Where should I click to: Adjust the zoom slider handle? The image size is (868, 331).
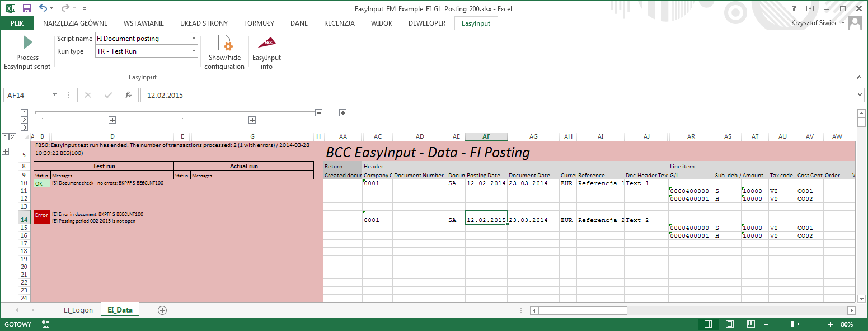(x=792, y=324)
